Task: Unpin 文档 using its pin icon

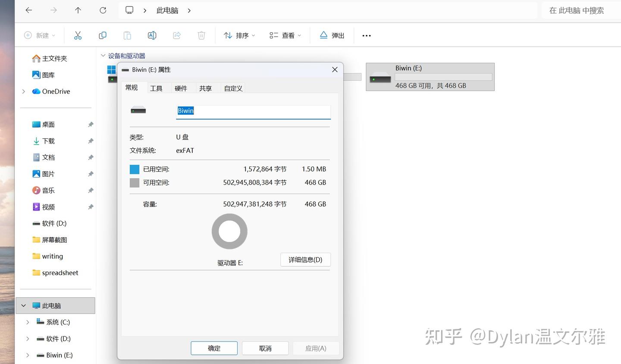Action: coord(91,157)
